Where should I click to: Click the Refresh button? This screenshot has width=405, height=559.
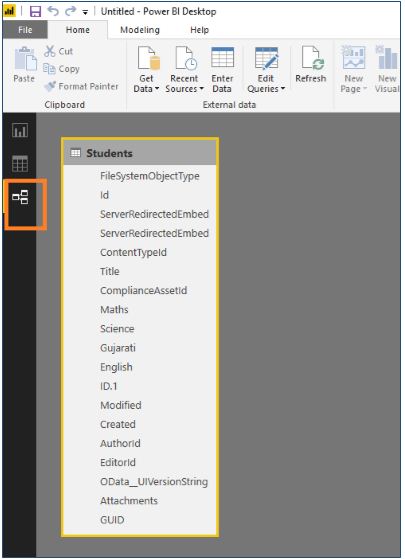pyautogui.click(x=311, y=65)
